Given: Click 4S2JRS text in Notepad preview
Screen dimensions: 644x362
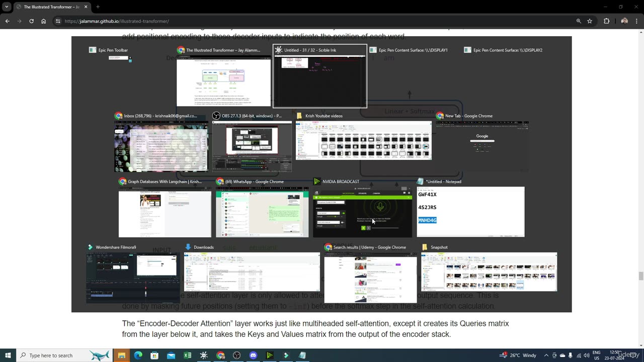Looking at the screenshot, I should coord(427,207).
